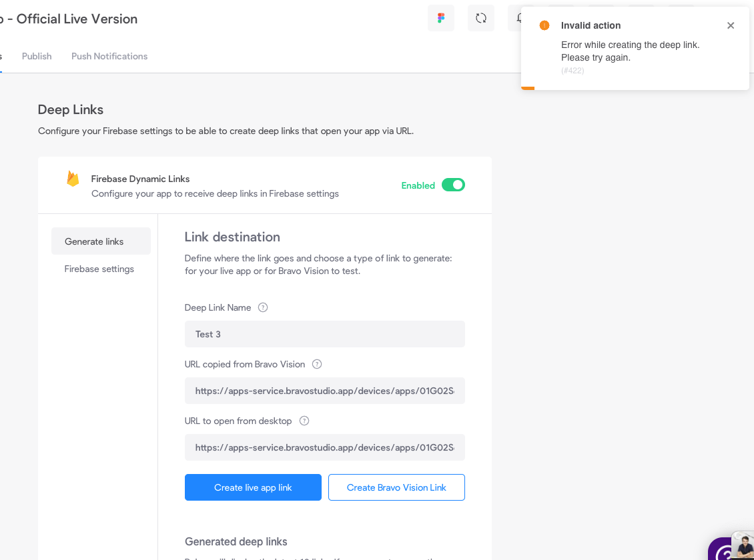Viewport: 754px width, 560px height.
Task: Open the Figma file icon button
Action: tap(441, 18)
